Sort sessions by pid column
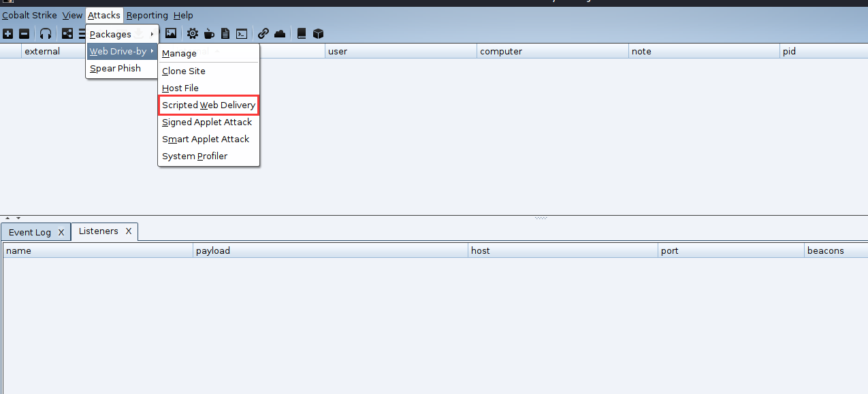Screen dimensions: 868x394 tap(824, 51)
